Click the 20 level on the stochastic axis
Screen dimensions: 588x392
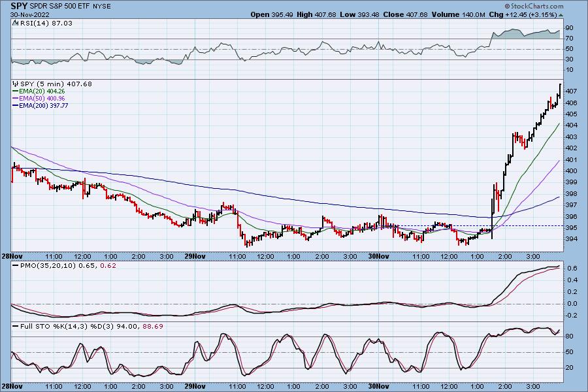[570, 368]
